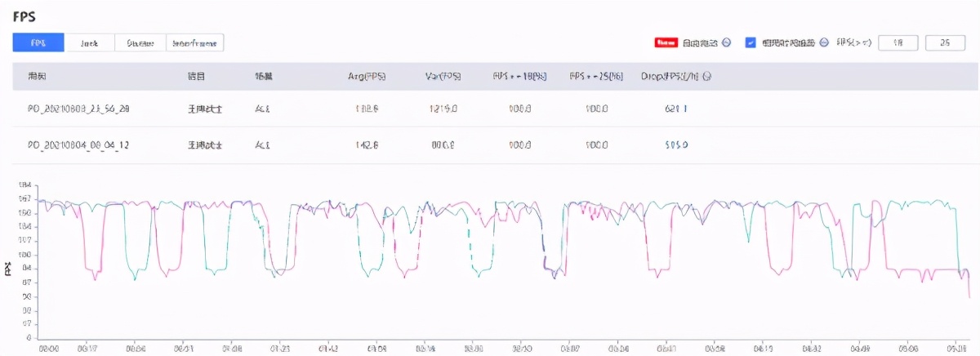Click the FPS threshold field showing 18
This screenshot has width=980, height=356.
[898, 42]
